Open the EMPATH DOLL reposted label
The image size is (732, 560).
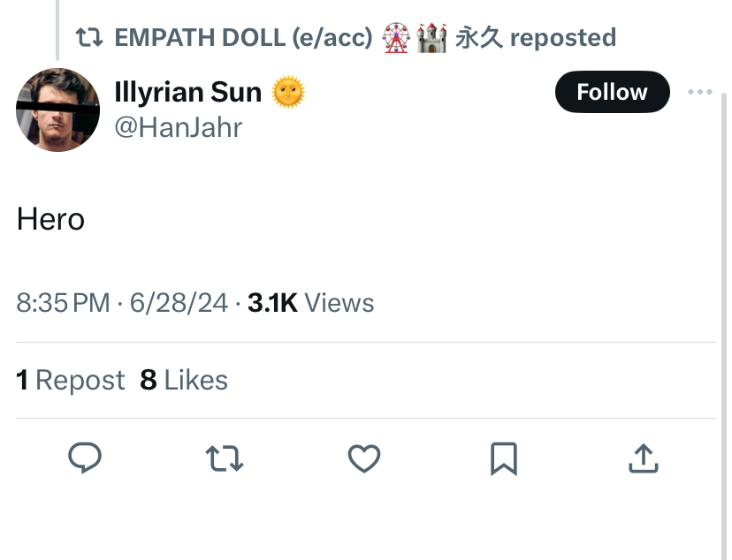pyautogui.click(x=365, y=37)
